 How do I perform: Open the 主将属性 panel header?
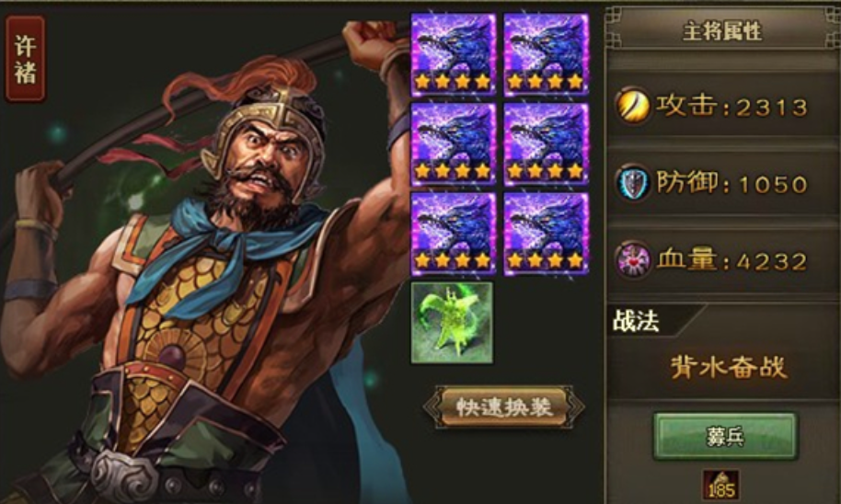(x=722, y=31)
